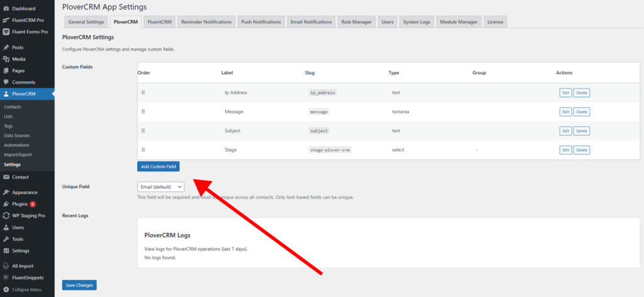Go to Import/Export in the sidebar
644x297 pixels.
point(18,154)
